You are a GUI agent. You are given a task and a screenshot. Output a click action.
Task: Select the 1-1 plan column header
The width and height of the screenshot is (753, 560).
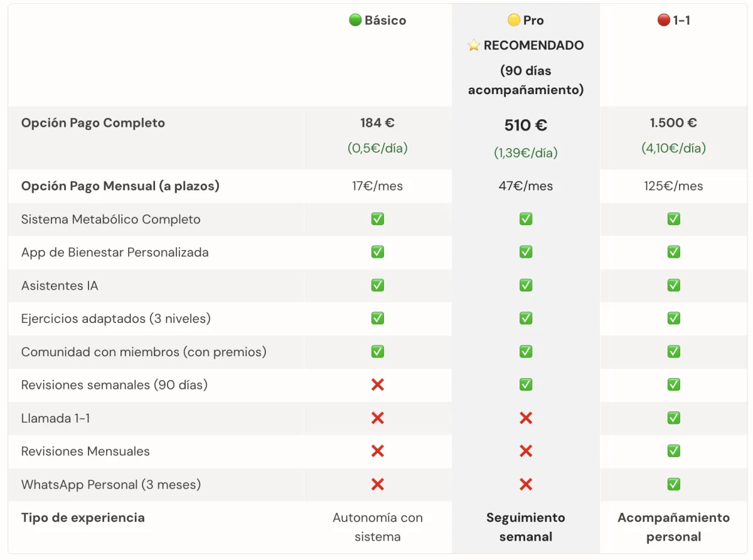pyautogui.click(x=681, y=20)
